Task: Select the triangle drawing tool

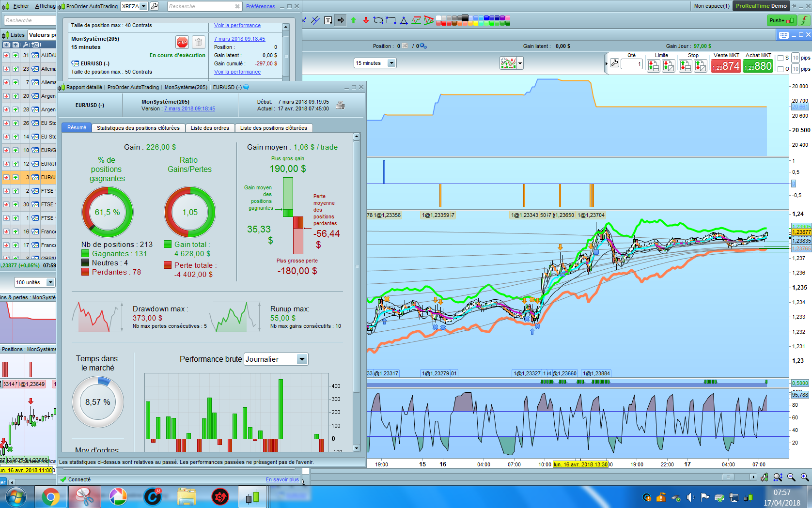Action: pos(404,20)
